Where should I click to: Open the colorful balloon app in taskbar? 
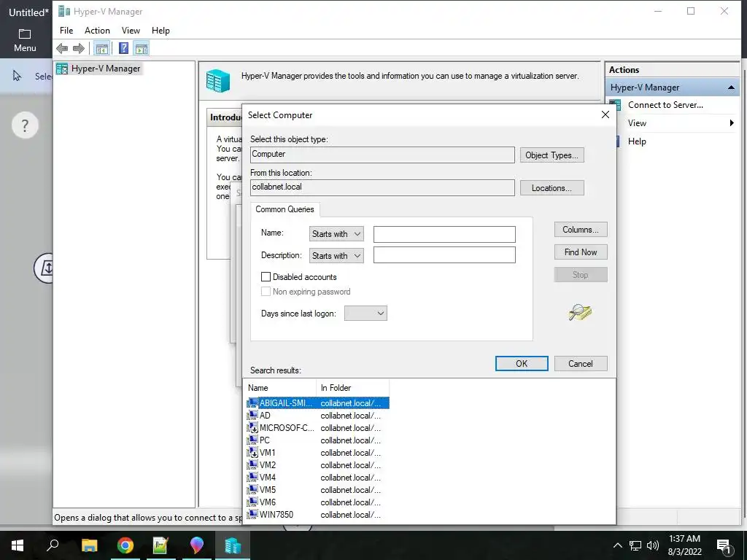pos(196,545)
